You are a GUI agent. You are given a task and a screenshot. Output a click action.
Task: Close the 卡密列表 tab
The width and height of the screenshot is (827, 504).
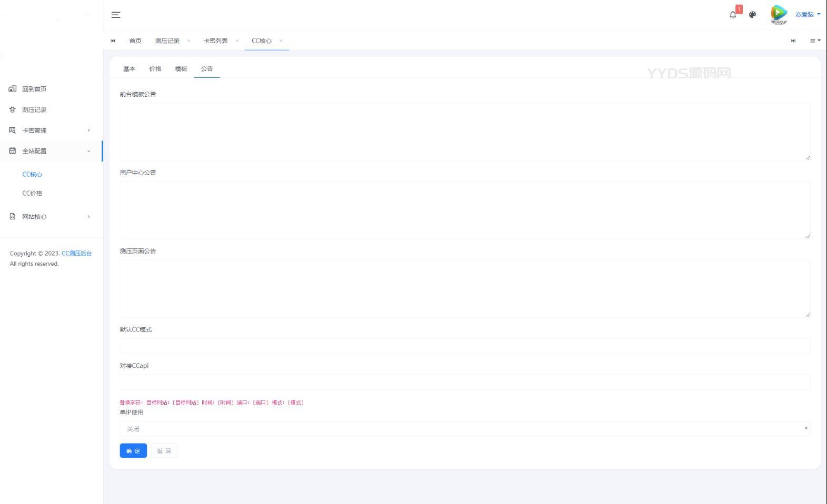click(x=237, y=41)
